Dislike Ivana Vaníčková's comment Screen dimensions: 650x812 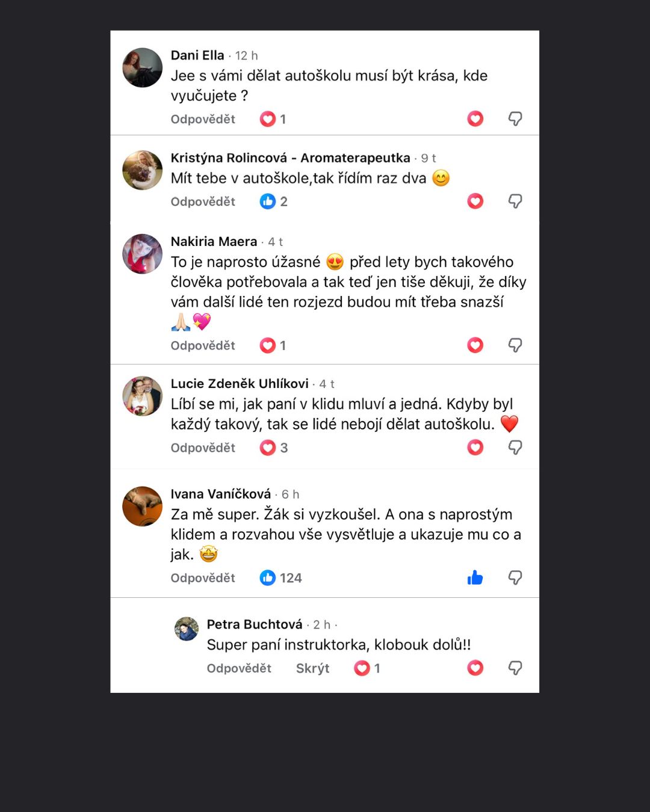pyautogui.click(x=515, y=578)
